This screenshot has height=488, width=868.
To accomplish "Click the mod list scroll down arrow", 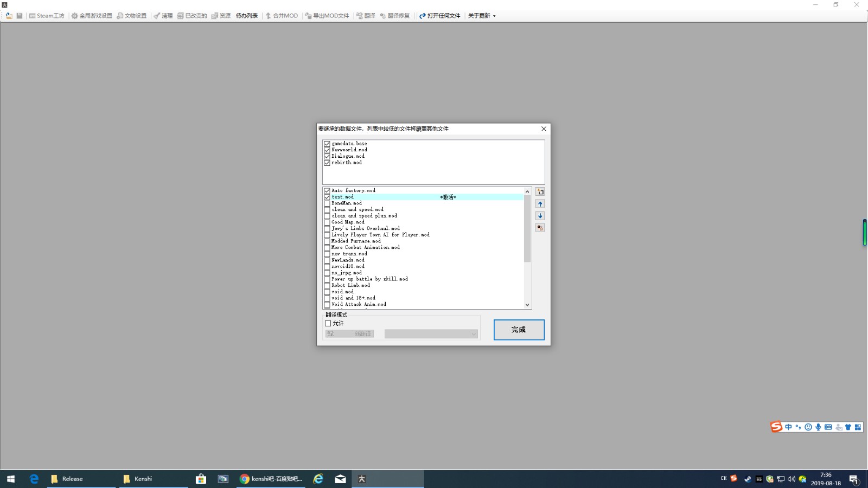I will tap(527, 305).
